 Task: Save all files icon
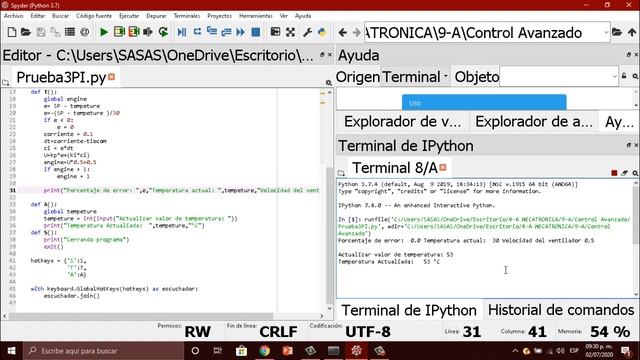pyautogui.click(x=55, y=32)
